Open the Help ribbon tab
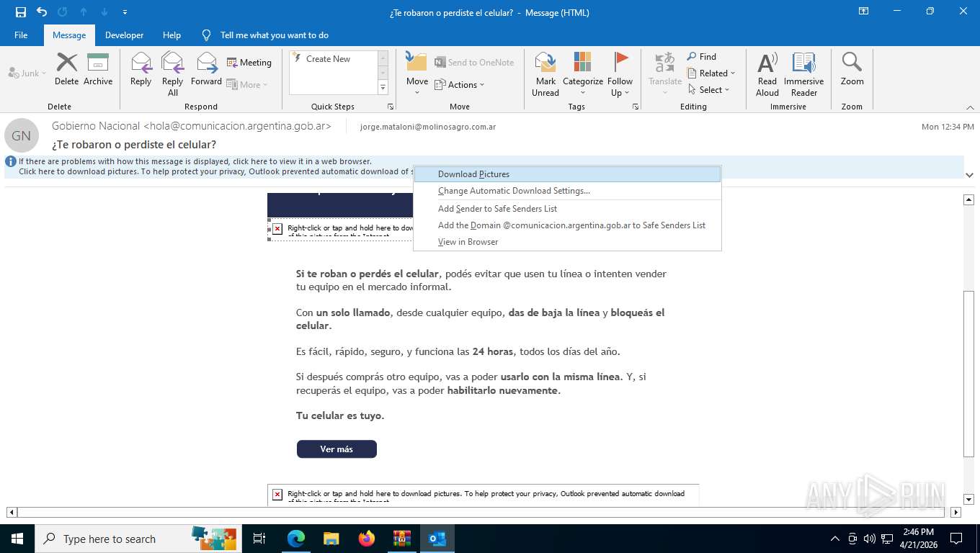 [171, 35]
